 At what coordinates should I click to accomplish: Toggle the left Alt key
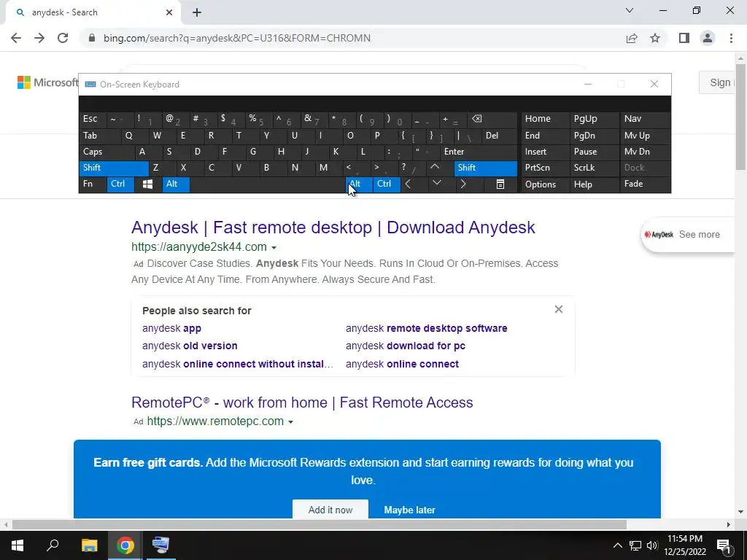[176, 184]
